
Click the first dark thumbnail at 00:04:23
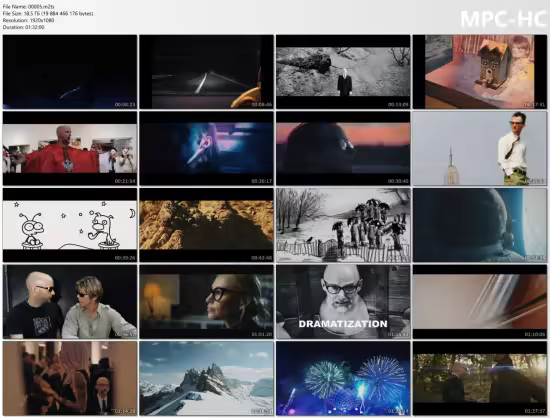click(70, 72)
